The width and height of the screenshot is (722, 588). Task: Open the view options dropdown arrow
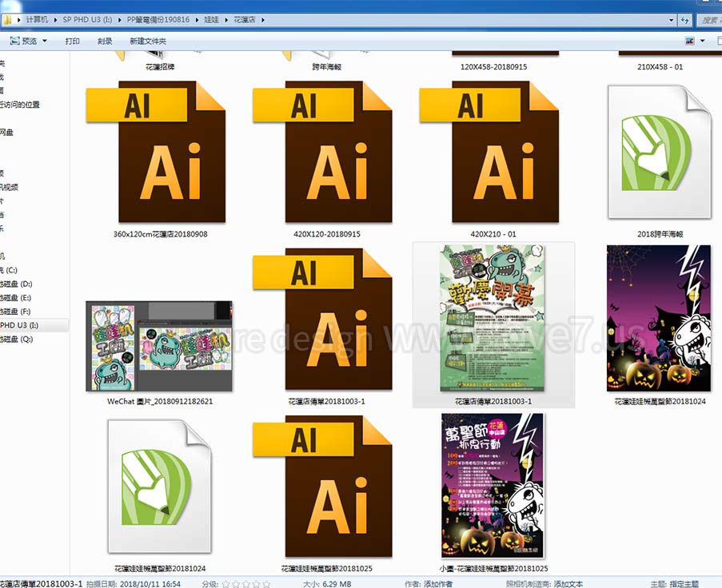point(703,41)
